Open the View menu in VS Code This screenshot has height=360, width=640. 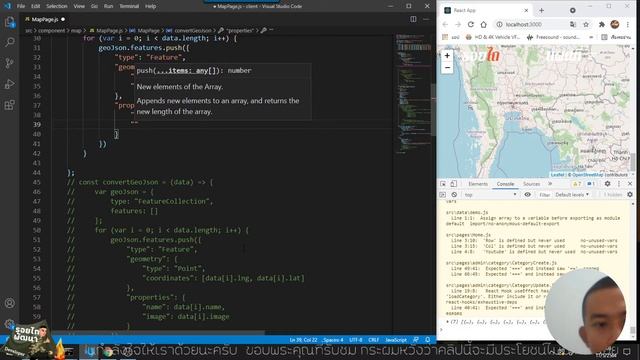(x=79, y=6)
